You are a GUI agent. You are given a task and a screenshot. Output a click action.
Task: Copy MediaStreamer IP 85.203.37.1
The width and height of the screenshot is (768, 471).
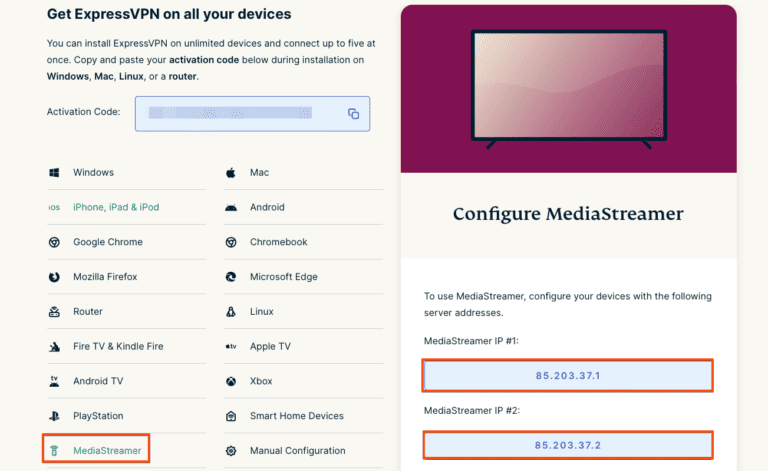(x=568, y=376)
